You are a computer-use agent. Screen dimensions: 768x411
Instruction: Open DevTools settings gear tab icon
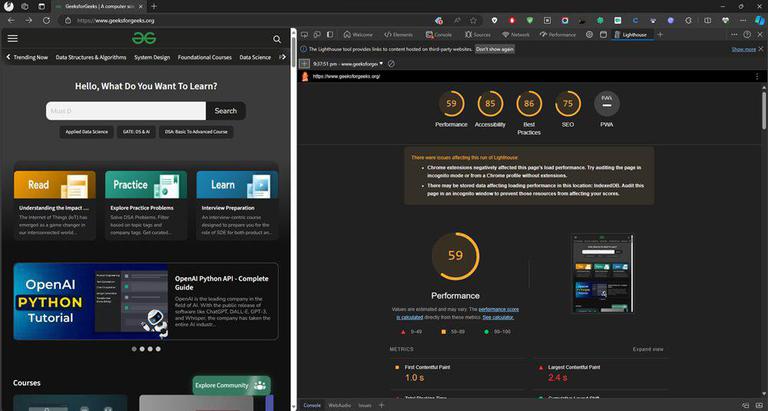coord(589,35)
